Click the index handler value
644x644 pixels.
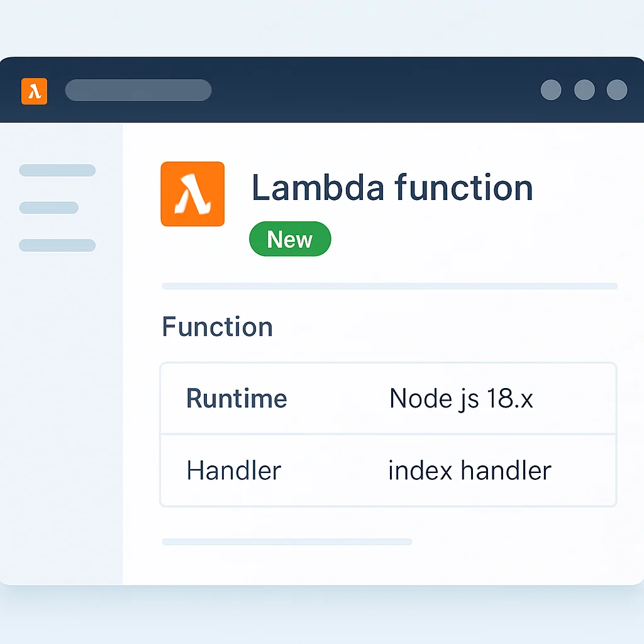pos(470,470)
